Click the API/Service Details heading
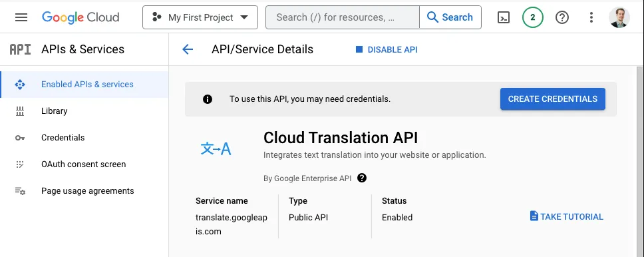The height and width of the screenshot is (257, 644). [x=262, y=49]
